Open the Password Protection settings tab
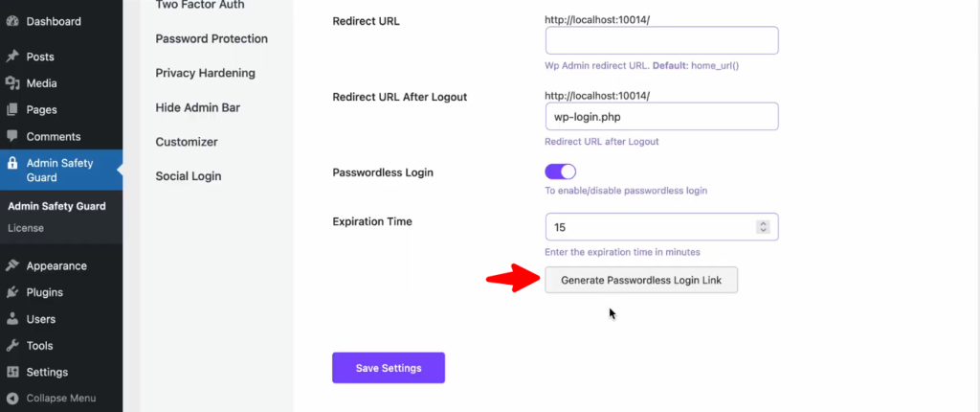Viewport: 980px width, 412px height. click(212, 39)
